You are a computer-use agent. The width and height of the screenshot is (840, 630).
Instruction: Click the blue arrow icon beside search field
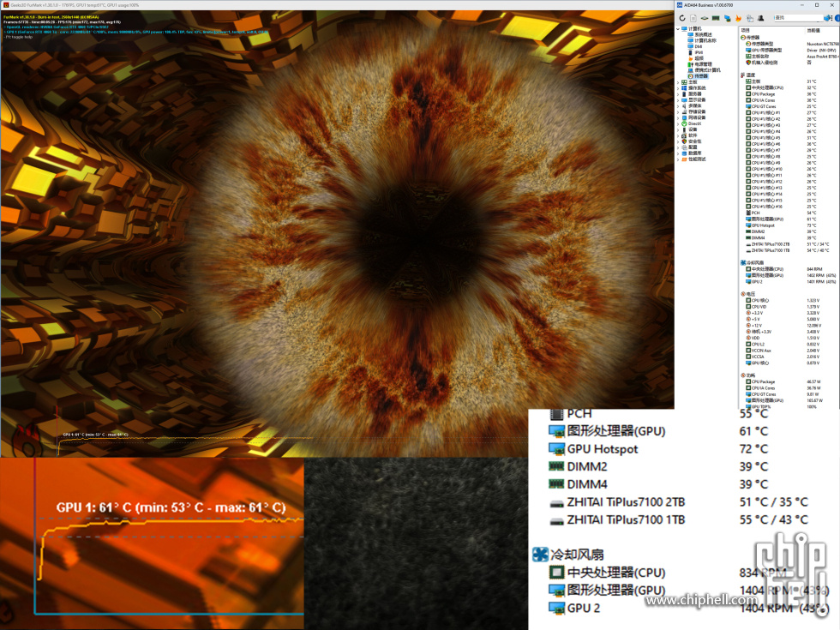pos(827,18)
